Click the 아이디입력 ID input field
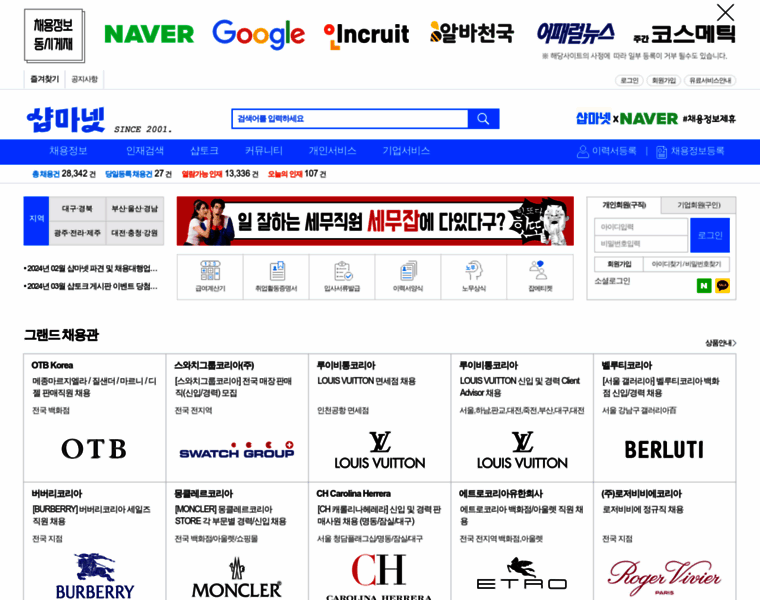 tap(641, 227)
